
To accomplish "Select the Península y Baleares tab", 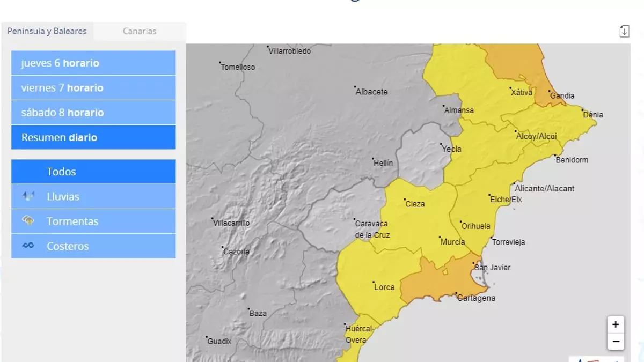I will tap(47, 31).
